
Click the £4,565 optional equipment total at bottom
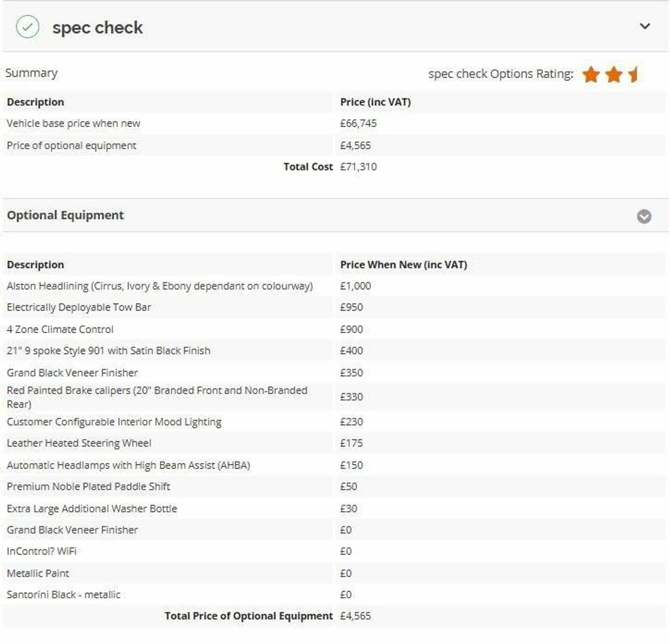point(355,616)
